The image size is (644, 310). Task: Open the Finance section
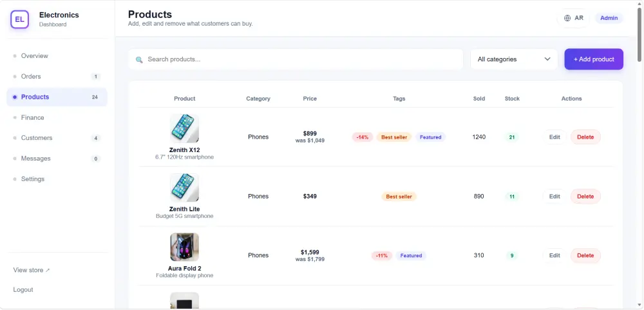click(57, 117)
